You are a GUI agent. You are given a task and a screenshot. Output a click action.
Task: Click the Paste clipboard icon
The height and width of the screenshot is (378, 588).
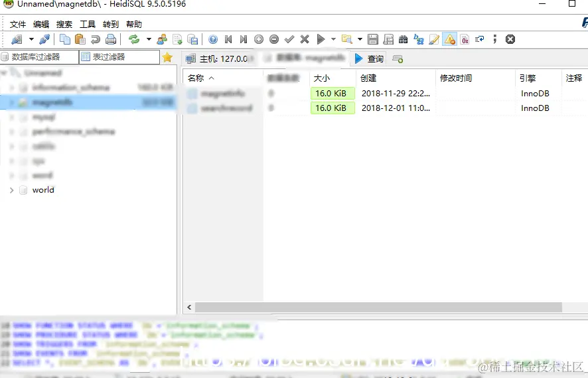pyautogui.click(x=80, y=39)
